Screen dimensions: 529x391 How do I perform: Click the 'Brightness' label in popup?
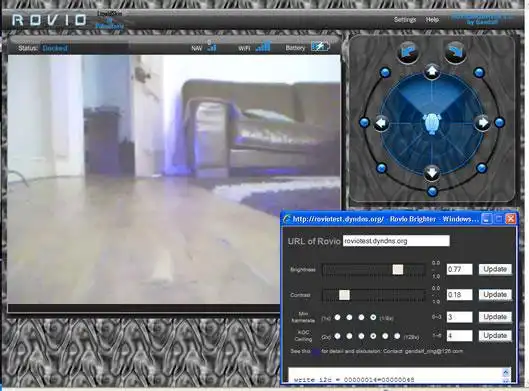click(303, 270)
